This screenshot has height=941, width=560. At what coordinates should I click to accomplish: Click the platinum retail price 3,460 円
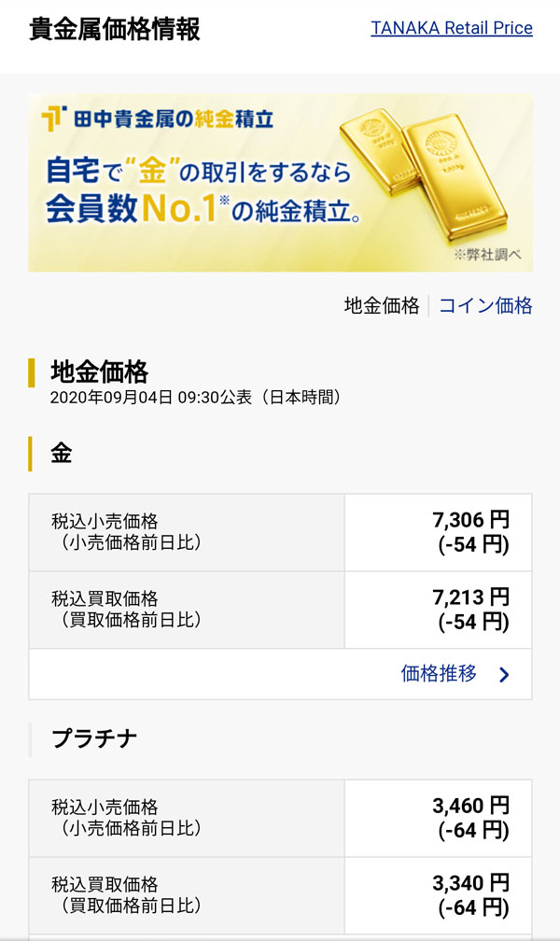[x=470, y=805]
